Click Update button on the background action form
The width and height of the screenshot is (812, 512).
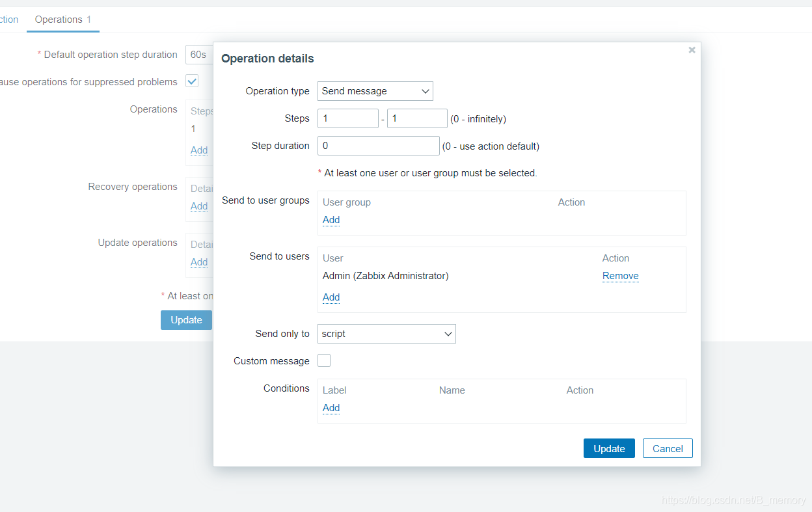pyautogui.click(x=186, y=320)
